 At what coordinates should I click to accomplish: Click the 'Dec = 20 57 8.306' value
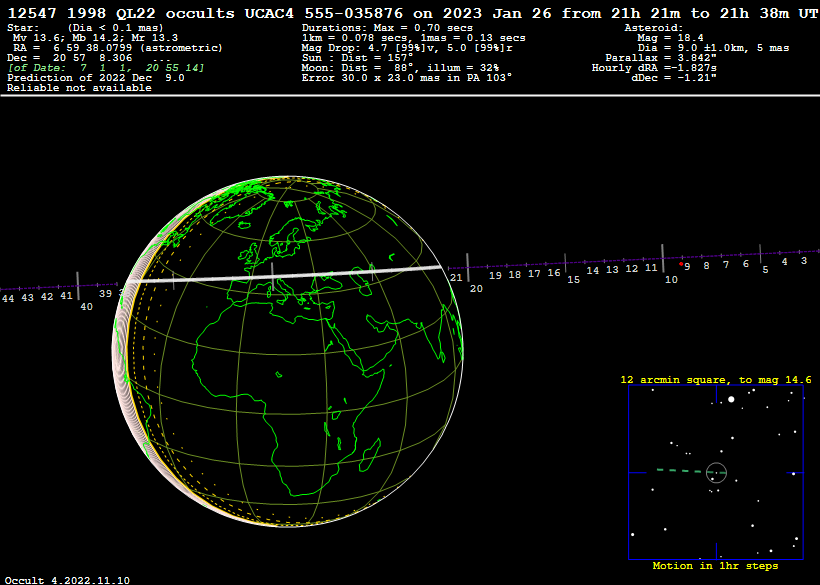coord(70,58)
